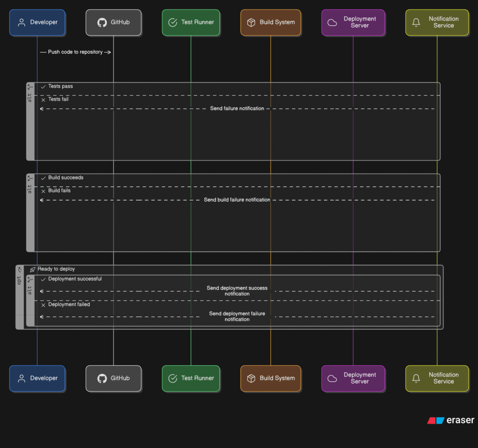The height and width of the screenshot is (448, 478).
Task: Select the Send failure notification message
Action: point(237,108)
